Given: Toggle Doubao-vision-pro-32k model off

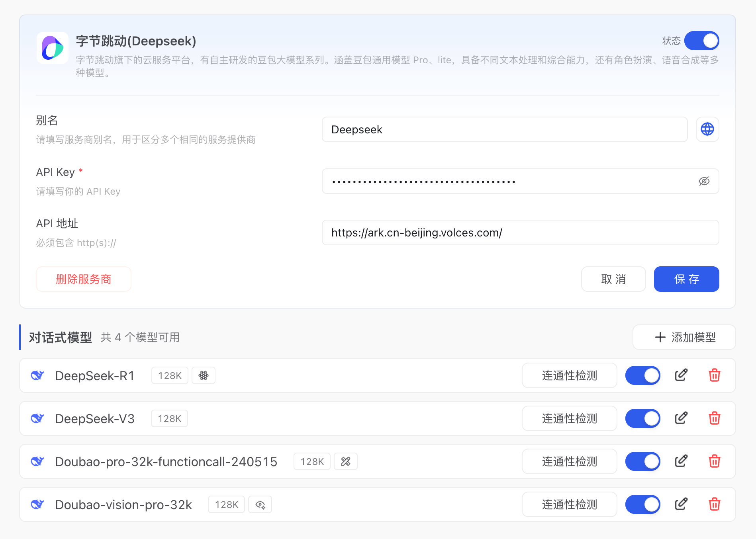Looking at the screenshot, I should (x=643, y=504).
